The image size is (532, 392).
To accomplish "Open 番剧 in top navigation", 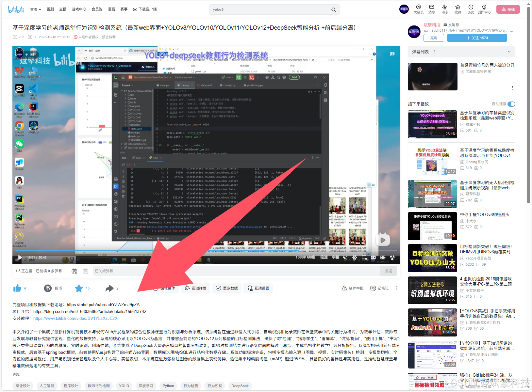I will 50,9.
